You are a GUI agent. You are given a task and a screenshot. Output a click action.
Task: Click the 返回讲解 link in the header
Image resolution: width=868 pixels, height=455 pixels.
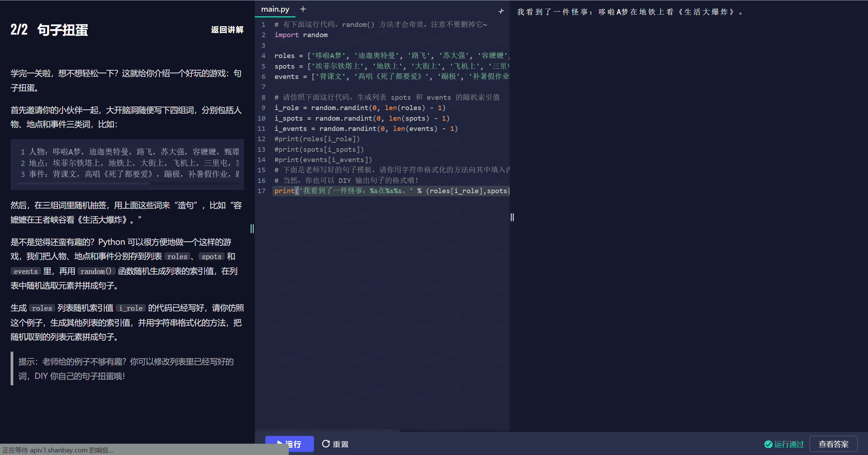(227, 30)
